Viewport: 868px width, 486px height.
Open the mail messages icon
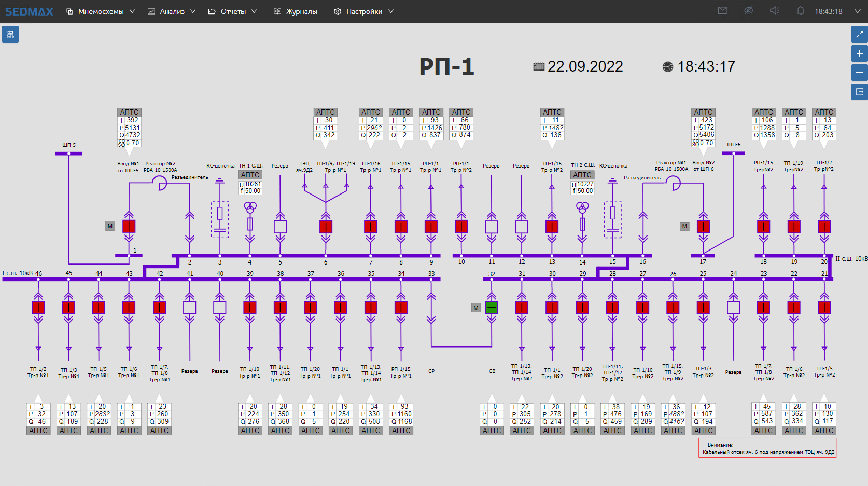723,11
